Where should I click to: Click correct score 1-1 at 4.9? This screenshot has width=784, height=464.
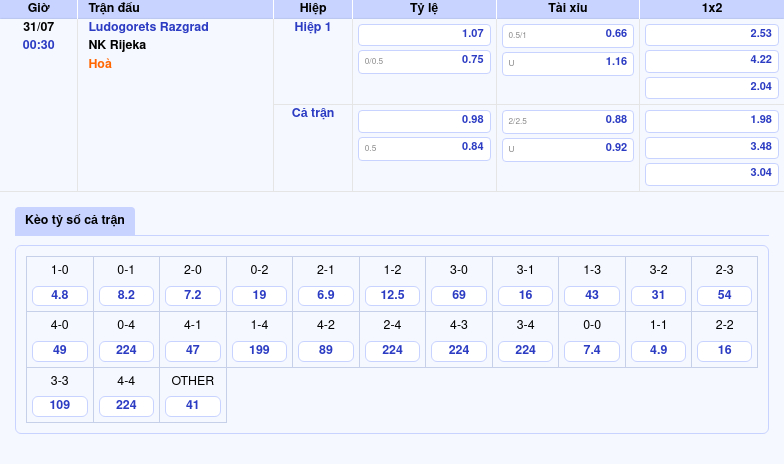[658, 351]
